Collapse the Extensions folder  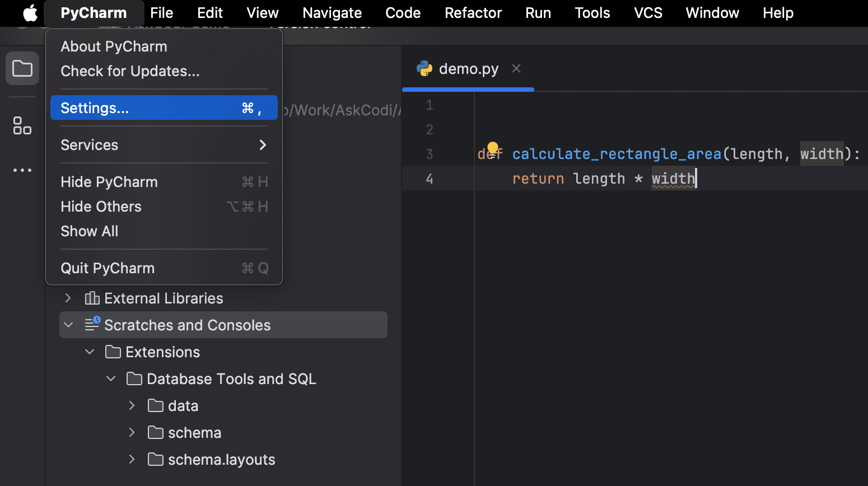pos(90,352)
